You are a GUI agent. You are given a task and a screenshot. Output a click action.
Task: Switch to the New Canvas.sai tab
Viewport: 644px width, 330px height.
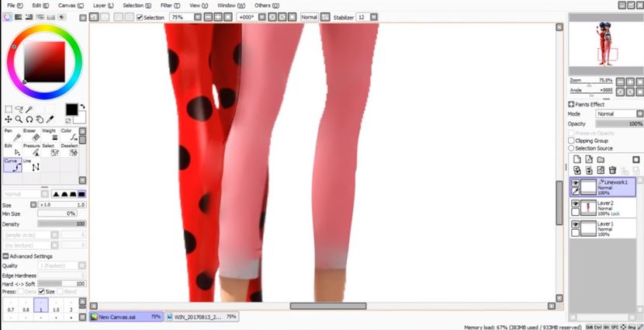tap(126, 317)
